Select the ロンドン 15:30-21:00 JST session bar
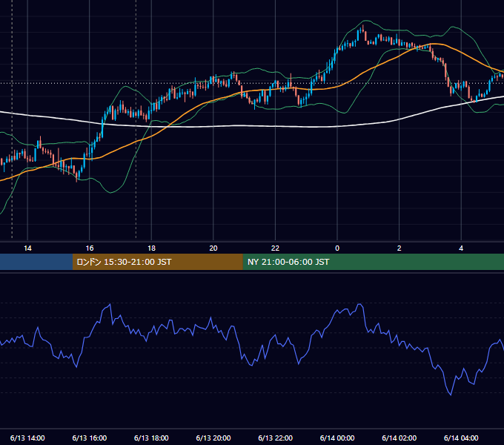Image resolution: width=504 pixels, height=445 pixels. (x=157, y=262)
